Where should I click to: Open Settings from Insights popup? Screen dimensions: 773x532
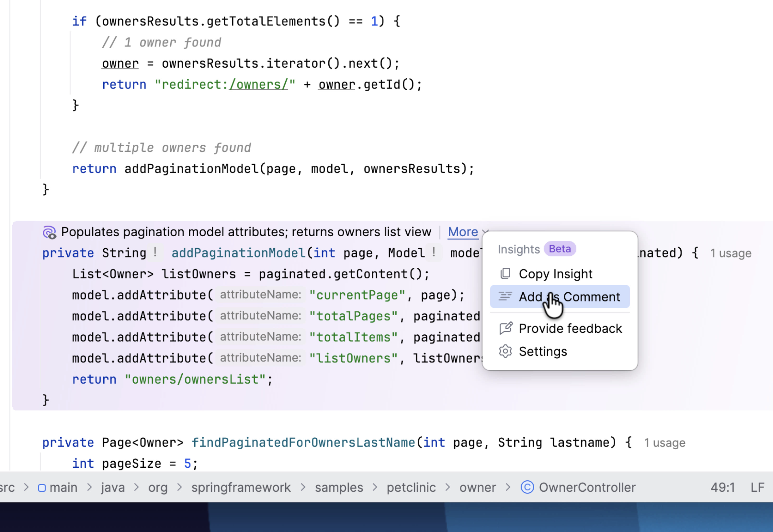tap(543, 351)
